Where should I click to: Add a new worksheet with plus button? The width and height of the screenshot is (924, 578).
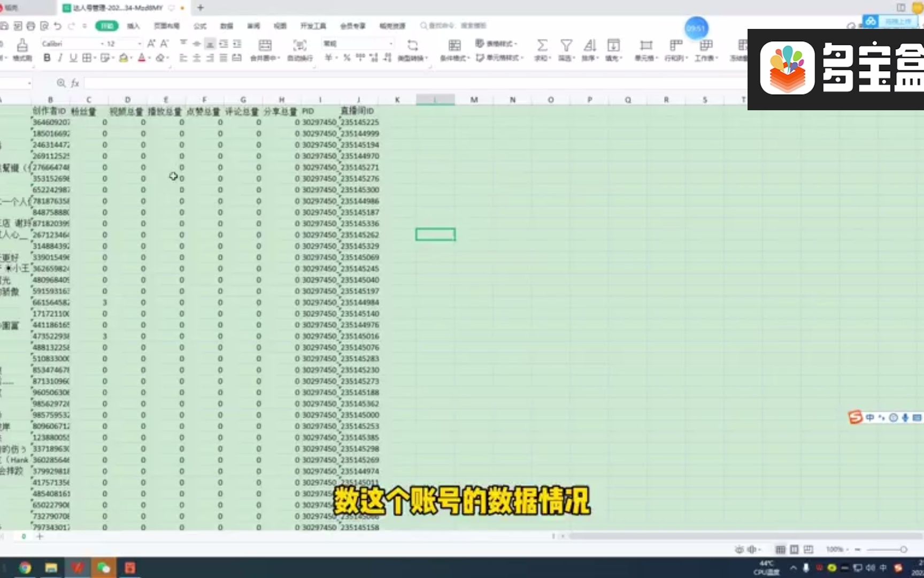coord(40,536)
